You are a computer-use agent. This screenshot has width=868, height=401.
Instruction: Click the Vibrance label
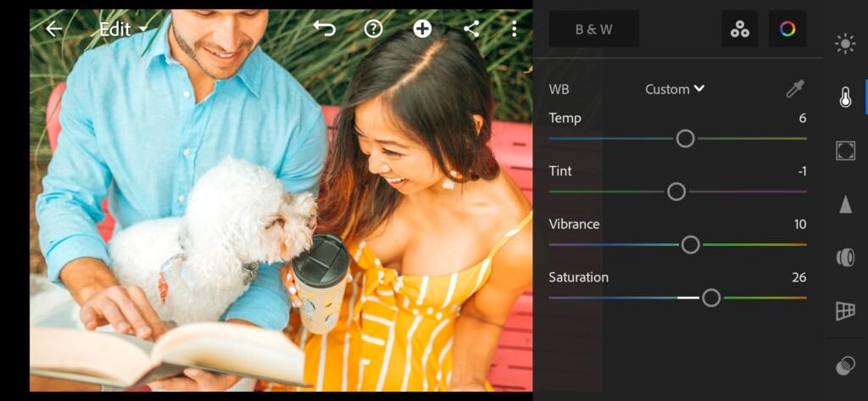pyautogui.click(x=574, y=225)
